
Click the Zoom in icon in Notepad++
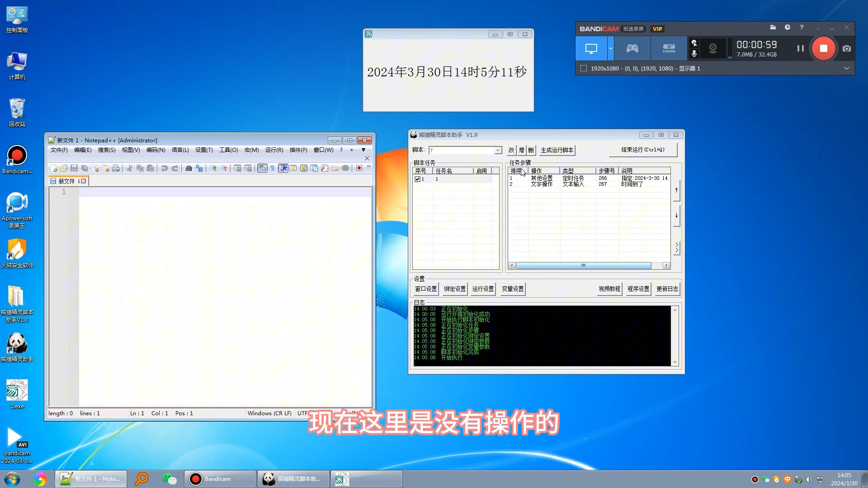tap(213, 168)
